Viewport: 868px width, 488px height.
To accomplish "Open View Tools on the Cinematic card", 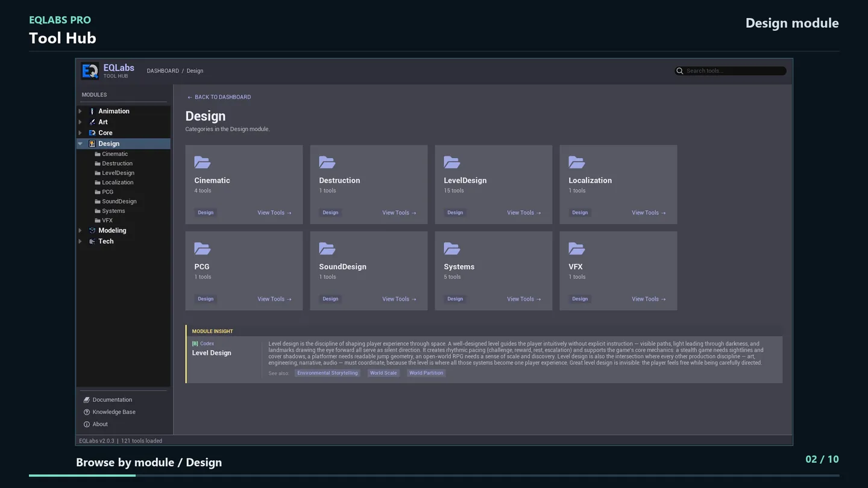I will [274, 213].
